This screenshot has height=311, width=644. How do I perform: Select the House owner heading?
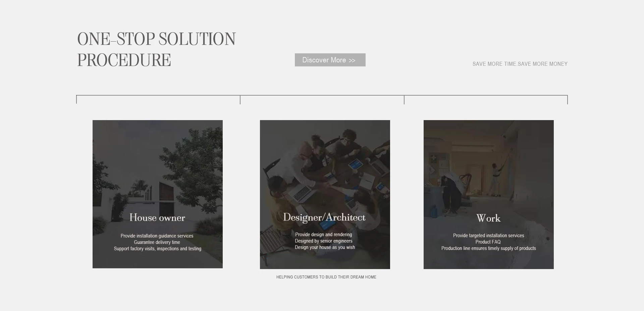pos(157,218)
